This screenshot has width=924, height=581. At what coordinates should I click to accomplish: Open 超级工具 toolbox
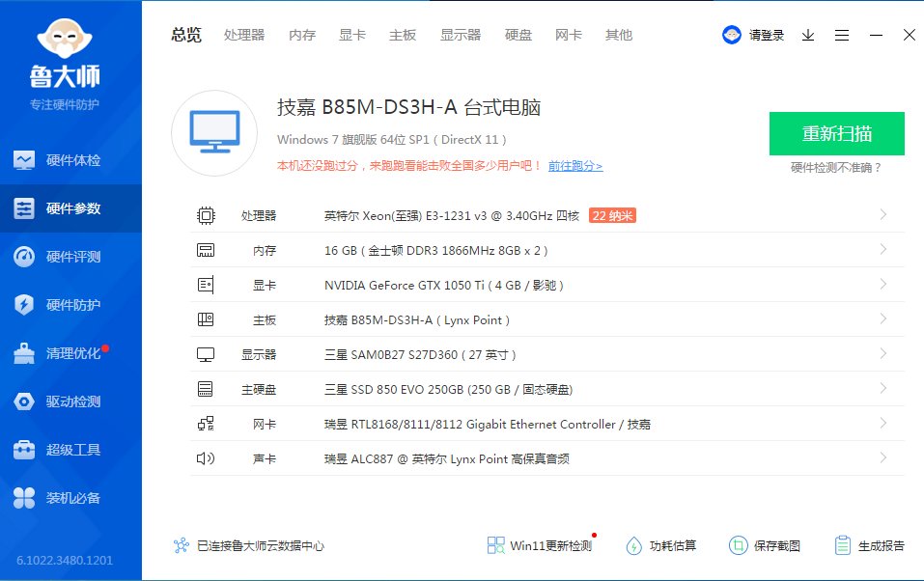click(70, 450)
